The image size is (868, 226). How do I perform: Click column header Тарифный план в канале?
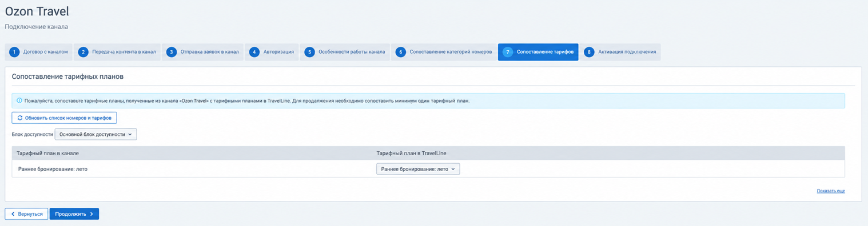(x=47, y=153)
